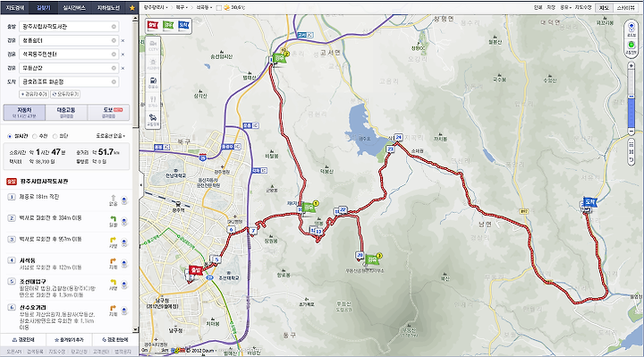Open roadview for step 3 백서로 우회전
Screen dimensions: 644x357
[124, 242]
